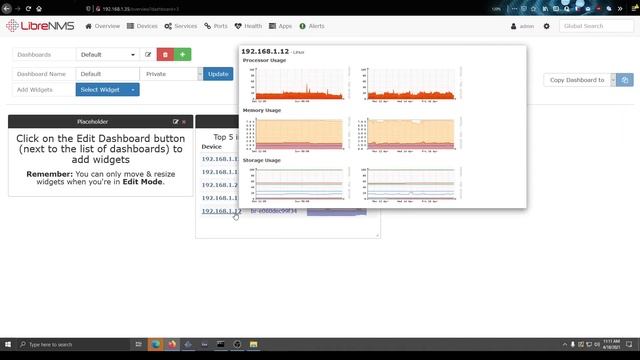
Task: Open Firefox from the taskbar
Action: pyautogui.click(x=172, y=344)
